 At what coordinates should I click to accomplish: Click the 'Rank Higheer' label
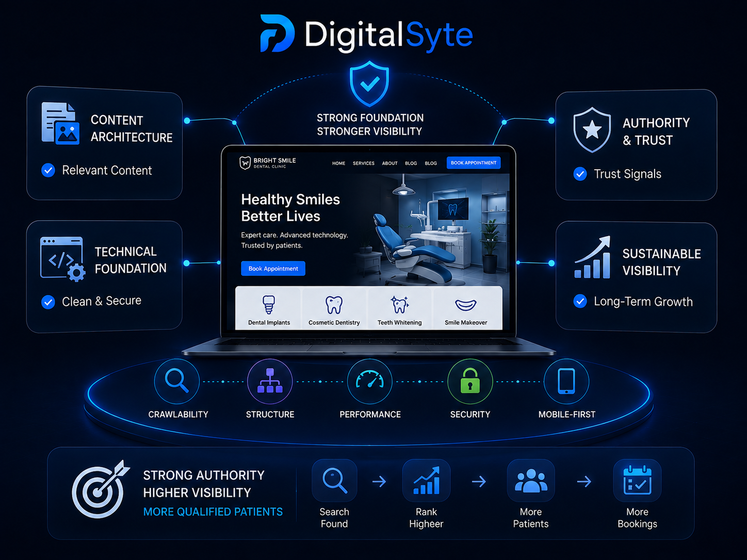(x=426, y=518)
